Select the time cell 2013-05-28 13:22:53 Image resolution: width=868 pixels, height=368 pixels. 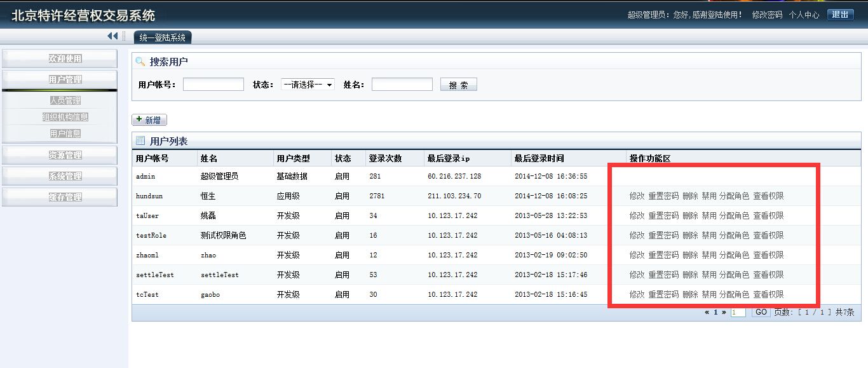(x=551, y=215)
